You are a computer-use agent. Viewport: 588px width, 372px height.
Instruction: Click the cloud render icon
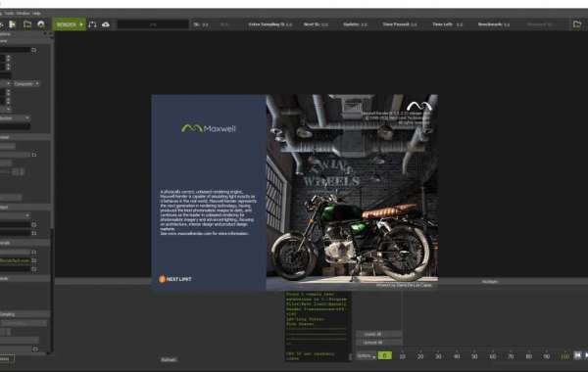[106, 24]
